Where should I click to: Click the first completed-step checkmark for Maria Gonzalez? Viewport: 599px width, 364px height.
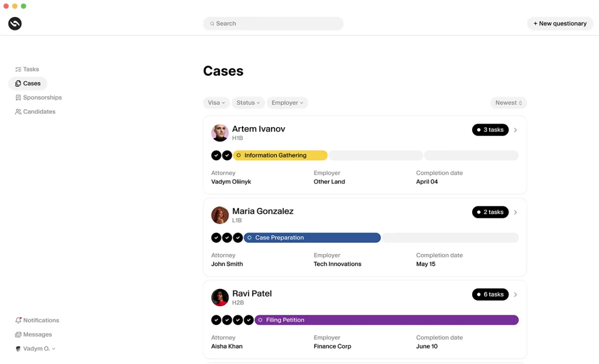coord(216,238)
